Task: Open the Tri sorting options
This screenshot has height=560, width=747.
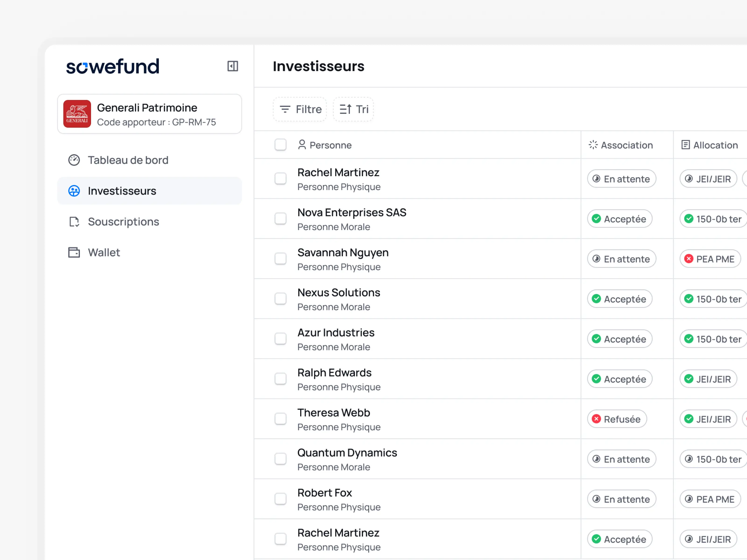Action: pyautogui.click(x=353, y=109)
